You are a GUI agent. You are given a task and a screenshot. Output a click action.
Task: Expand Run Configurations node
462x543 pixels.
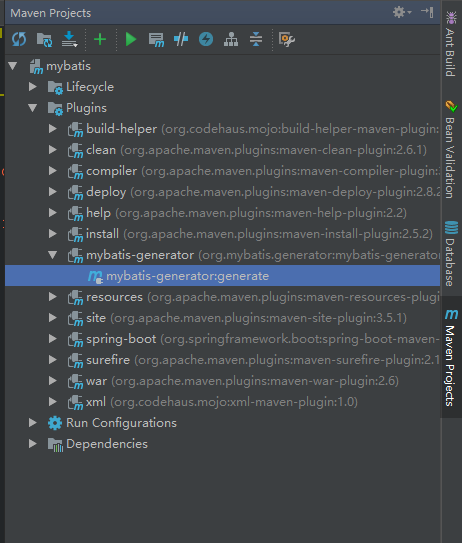tap(33, 422)
